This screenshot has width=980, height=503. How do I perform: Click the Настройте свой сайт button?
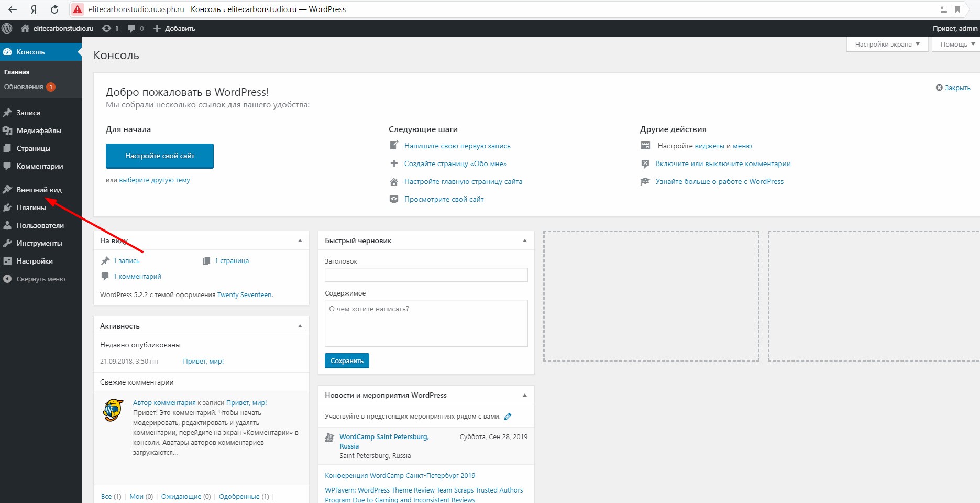159,156
